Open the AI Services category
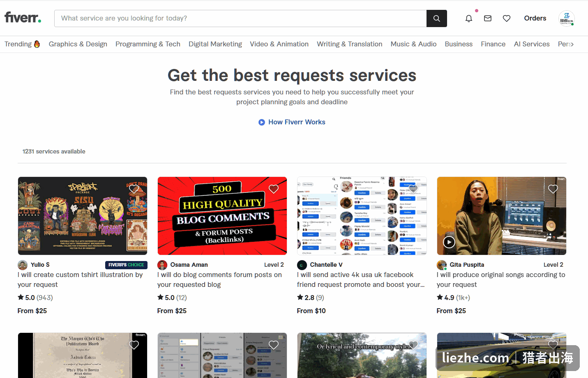The image size is (588, 378). pyautogui.click(x=532, y=44)
